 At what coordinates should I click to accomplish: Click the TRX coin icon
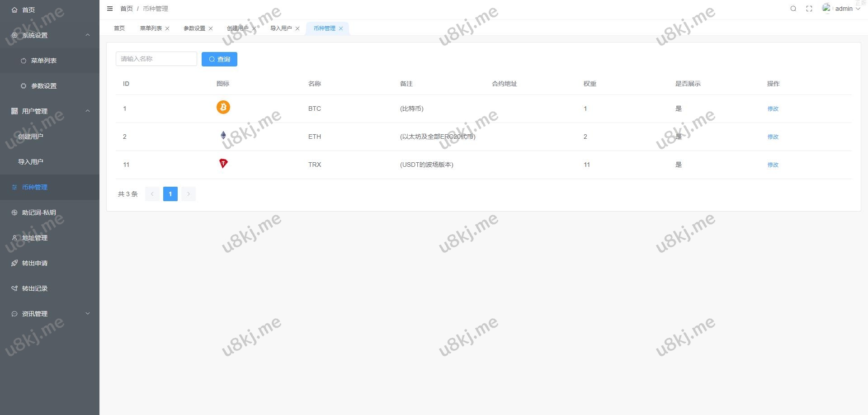coord(223,163)
